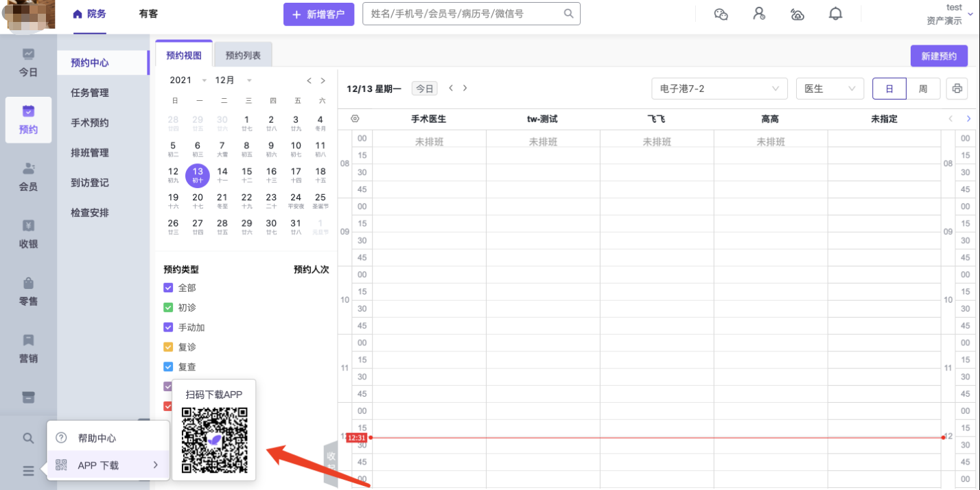Image resolution: width=980 pixels, height=490 pixels.
Task: Open schedule column settings gear icon
Action: (x=355, y=119)
